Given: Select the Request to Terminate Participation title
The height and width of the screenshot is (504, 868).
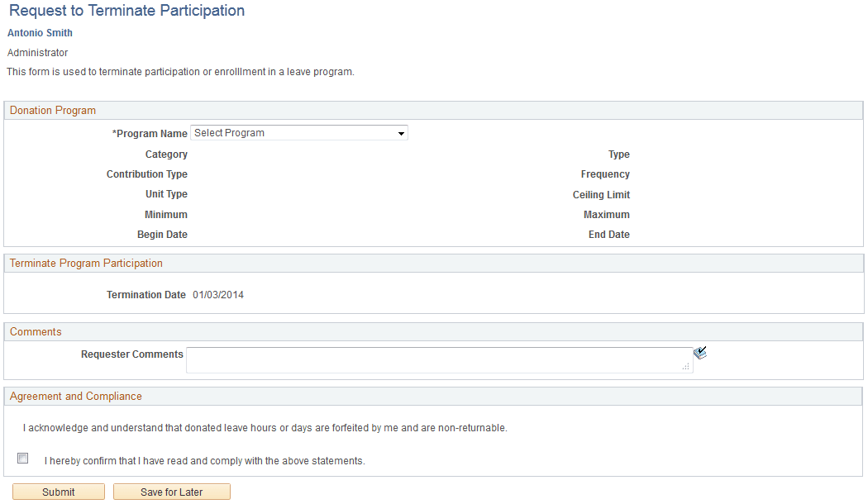Looking at the screenshot, I should (126, 11).
